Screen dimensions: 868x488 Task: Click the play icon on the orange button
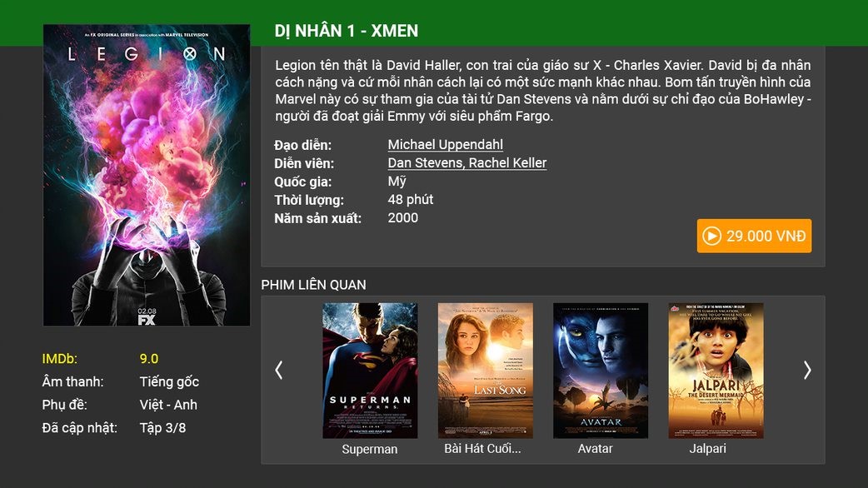pos(711,237)
